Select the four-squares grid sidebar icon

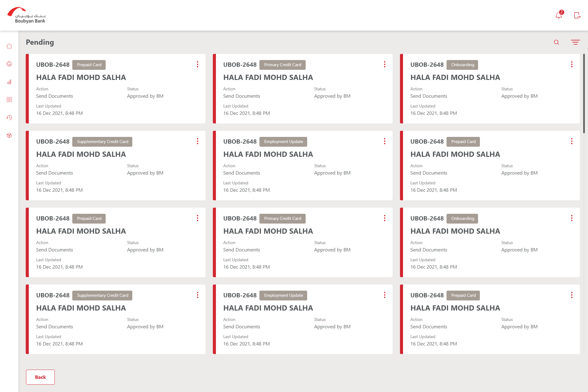9,100
